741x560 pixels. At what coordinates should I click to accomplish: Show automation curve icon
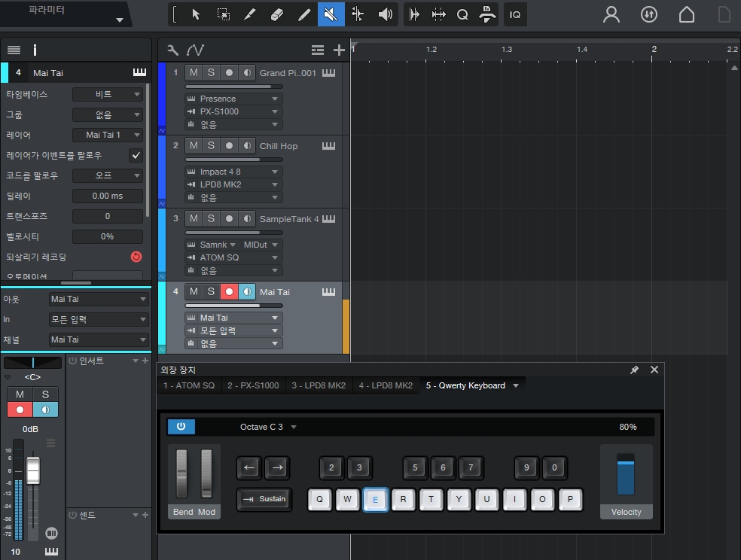pos(195,50)
